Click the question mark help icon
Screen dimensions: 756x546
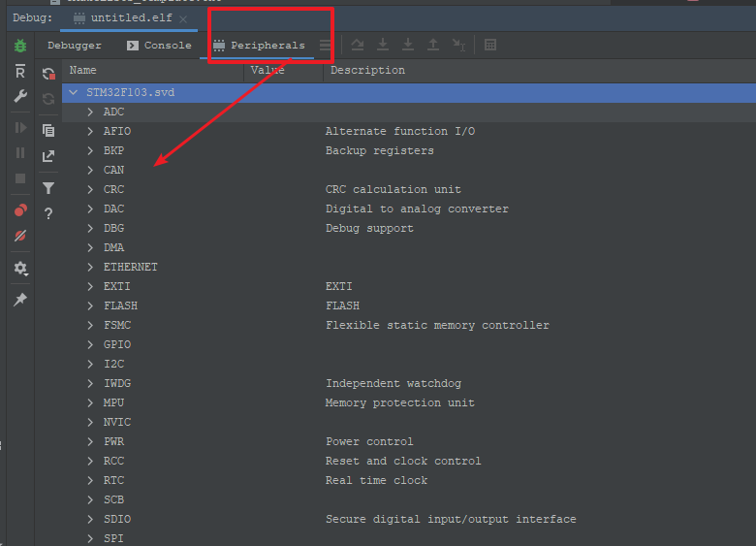(x=48, y=213)
